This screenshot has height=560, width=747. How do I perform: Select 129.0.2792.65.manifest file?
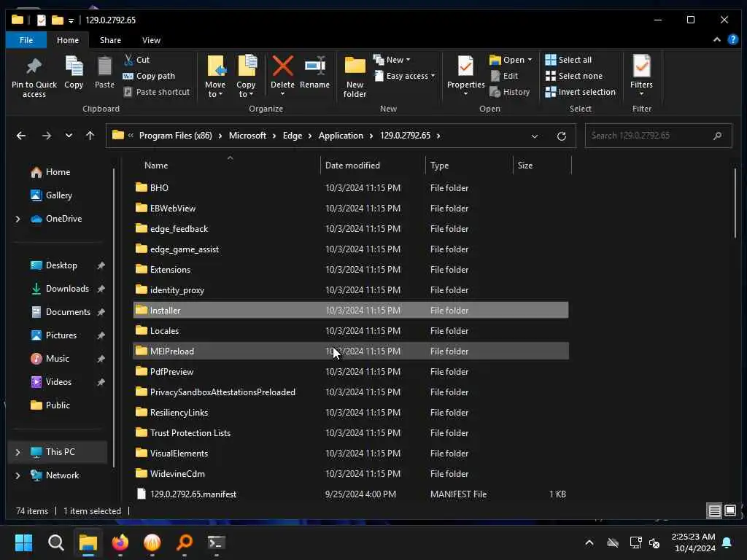pos(351,494)
